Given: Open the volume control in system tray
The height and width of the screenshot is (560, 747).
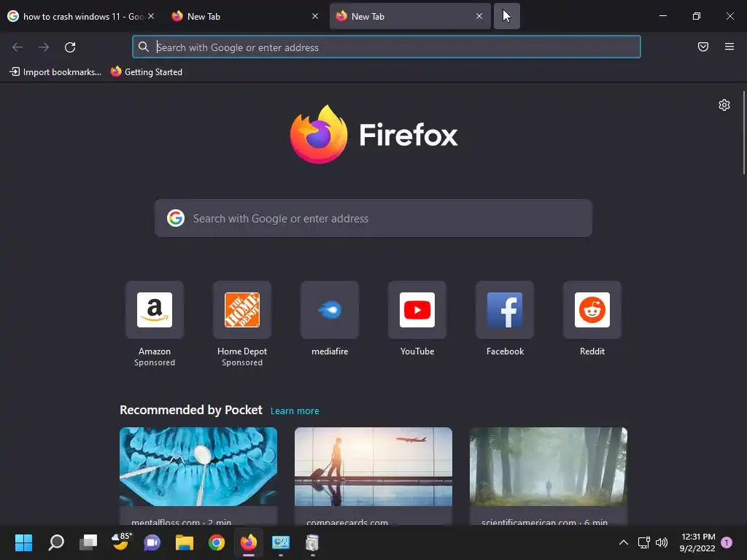Looking at the screenshot, I should (661, 542).
